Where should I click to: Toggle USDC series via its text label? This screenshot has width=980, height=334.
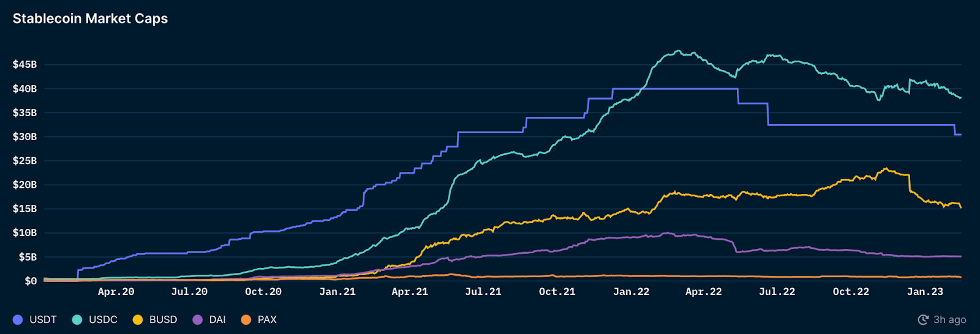(103, 320)
